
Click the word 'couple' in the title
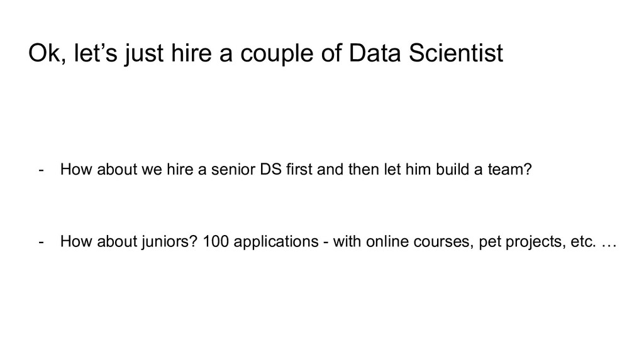pyautogui.click(x=277, y=54)
